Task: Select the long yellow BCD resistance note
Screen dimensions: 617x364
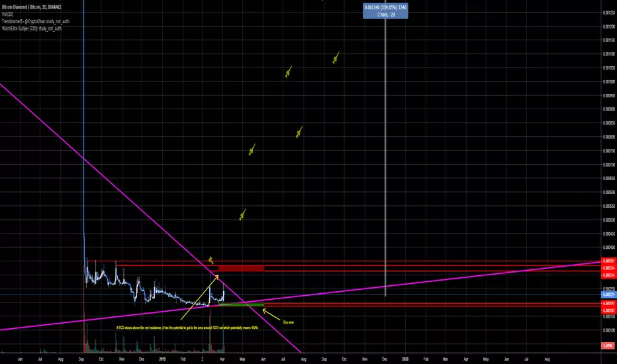Action: point(187,328)
